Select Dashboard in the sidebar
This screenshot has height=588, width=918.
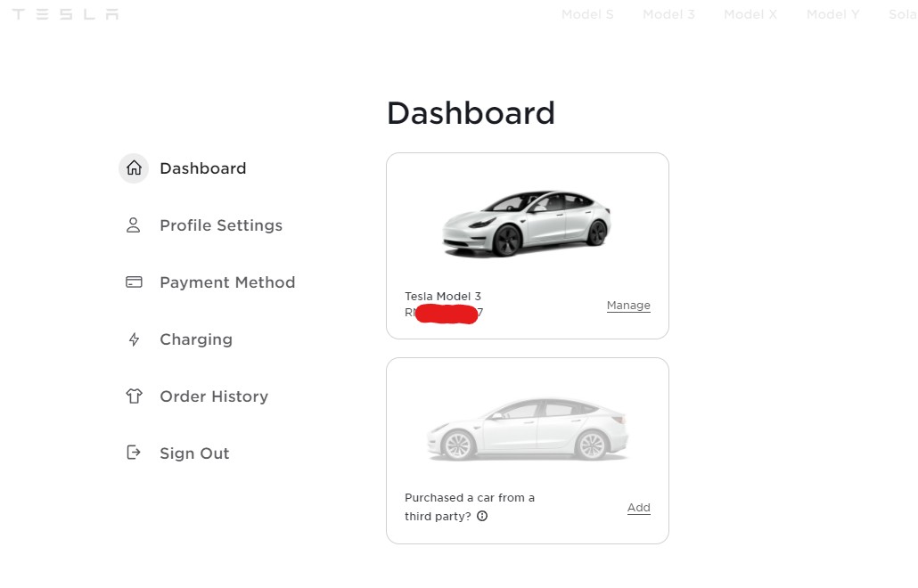pos(202,168)
